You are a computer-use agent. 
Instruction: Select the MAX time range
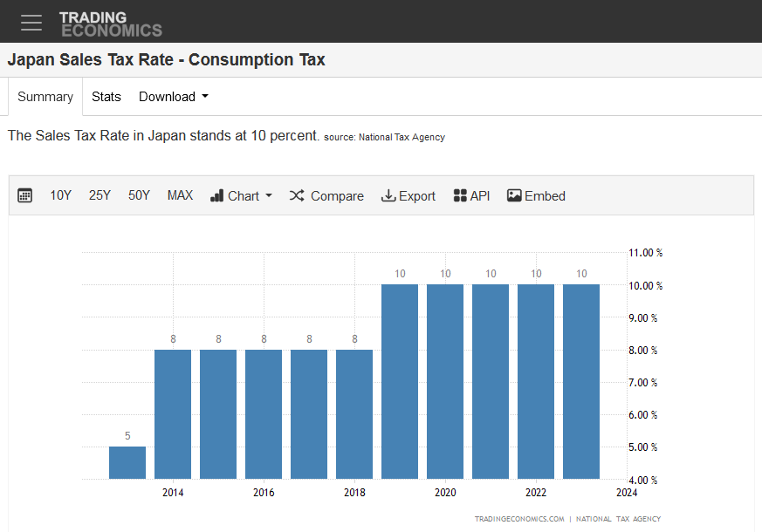(180, 195)
